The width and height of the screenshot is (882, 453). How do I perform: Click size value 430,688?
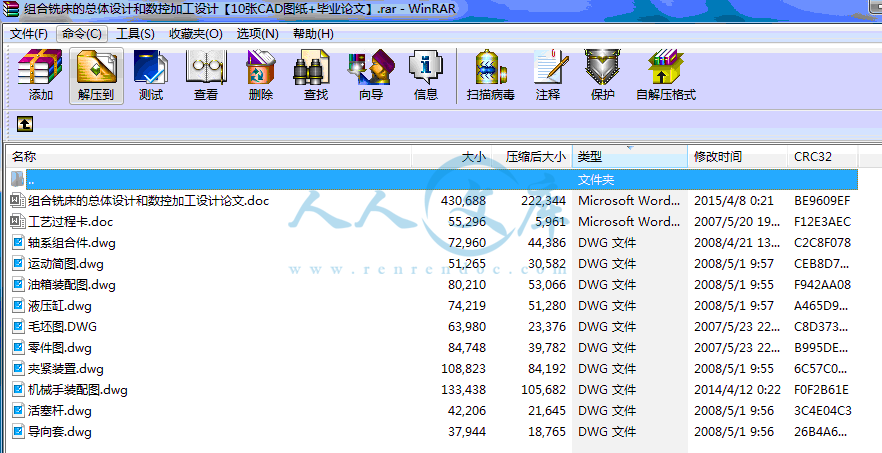[464, 200]
